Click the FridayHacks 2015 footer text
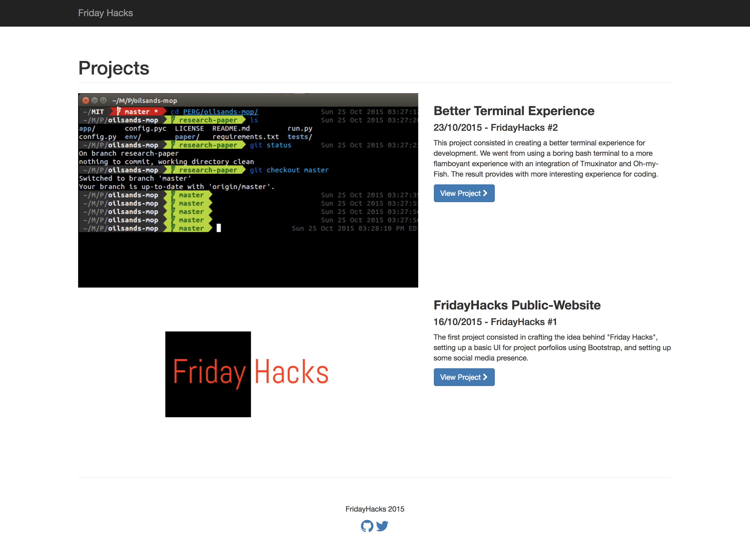The height and width of the screenshot is (560, 750). click(375, 509)
